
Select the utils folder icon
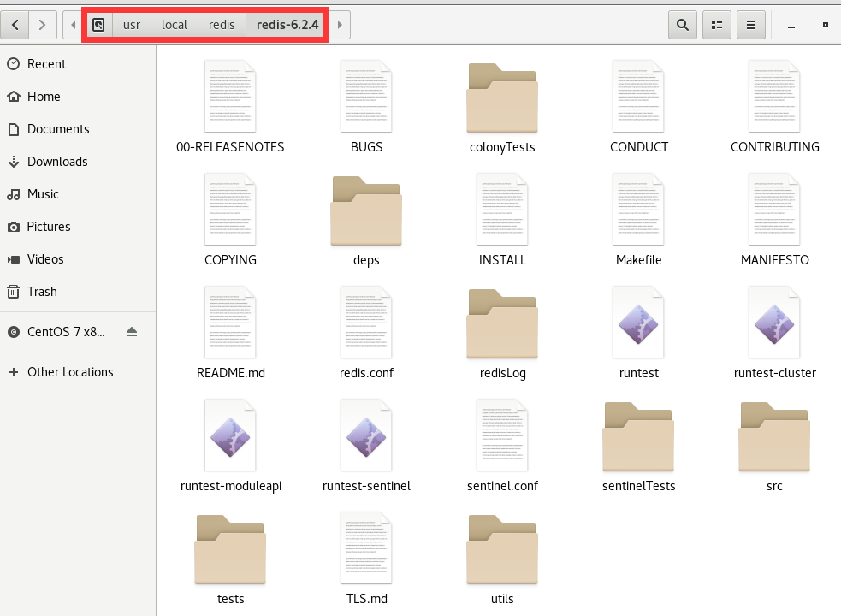502,550
